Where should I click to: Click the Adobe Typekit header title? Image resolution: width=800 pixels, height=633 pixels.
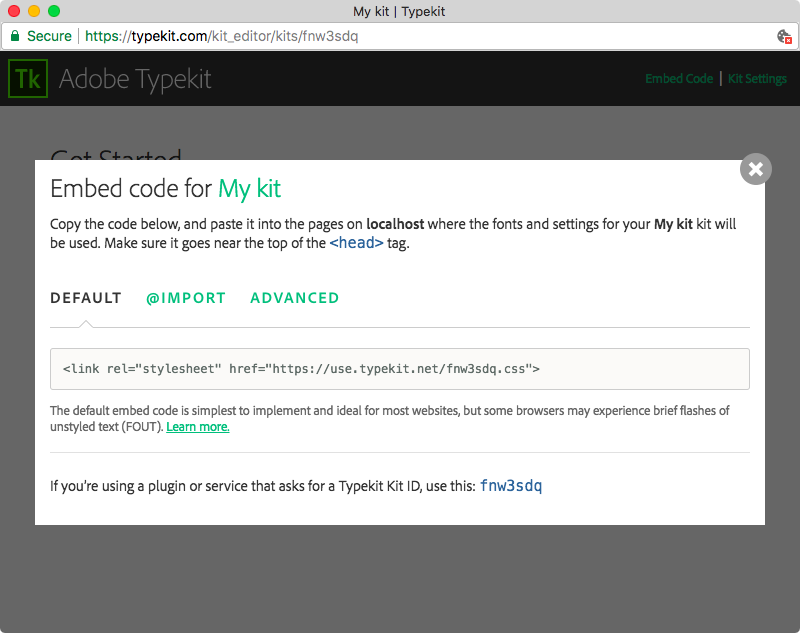(135, 79)
